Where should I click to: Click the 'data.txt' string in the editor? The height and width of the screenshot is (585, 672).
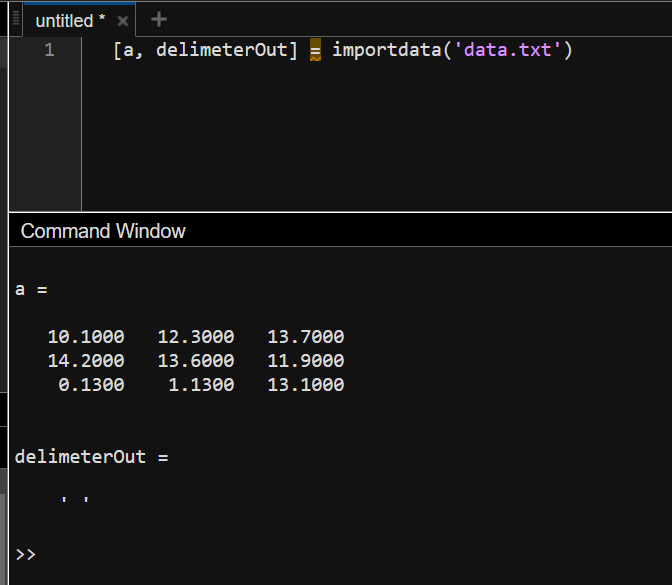[506, 50]
